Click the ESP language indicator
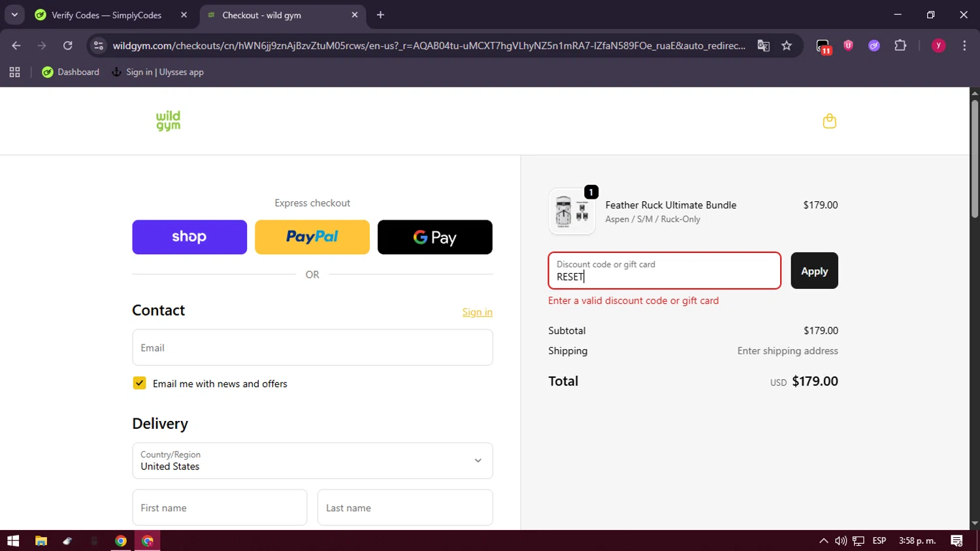This screenshot has height=551, width=980. (x=879, y=541)
